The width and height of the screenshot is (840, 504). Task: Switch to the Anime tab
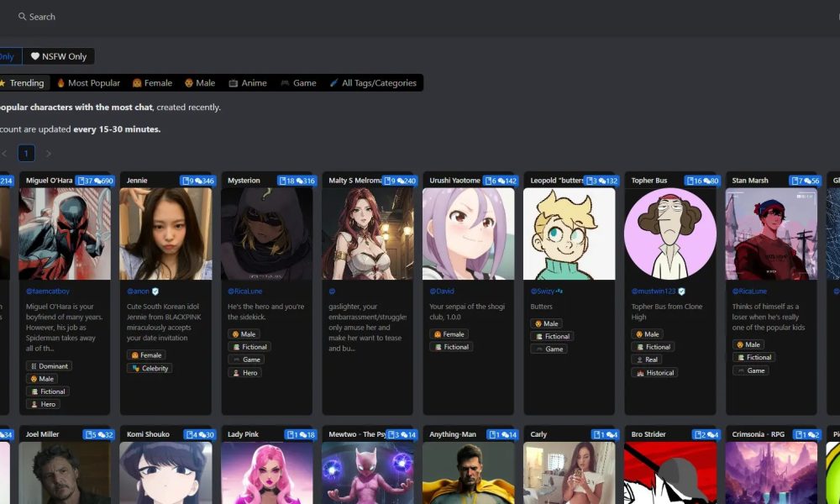click(248, 82)
